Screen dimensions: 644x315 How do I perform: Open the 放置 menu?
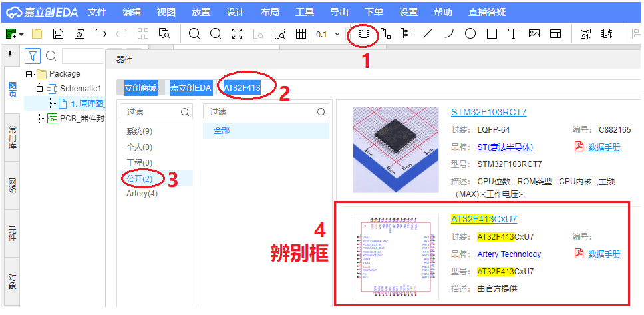200,12
